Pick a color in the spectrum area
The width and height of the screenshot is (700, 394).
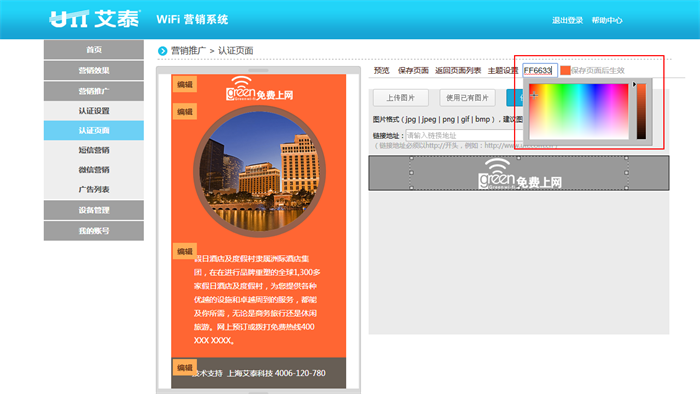point(579,112)
